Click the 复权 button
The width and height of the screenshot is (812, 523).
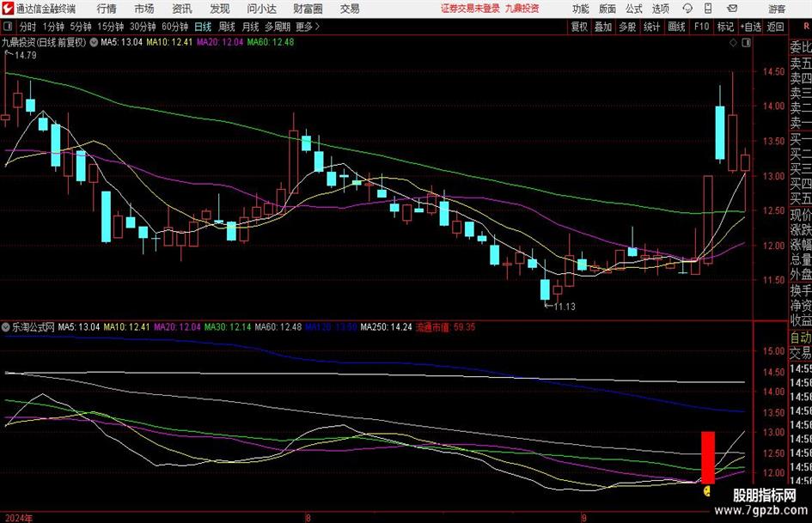coord(579,27)
